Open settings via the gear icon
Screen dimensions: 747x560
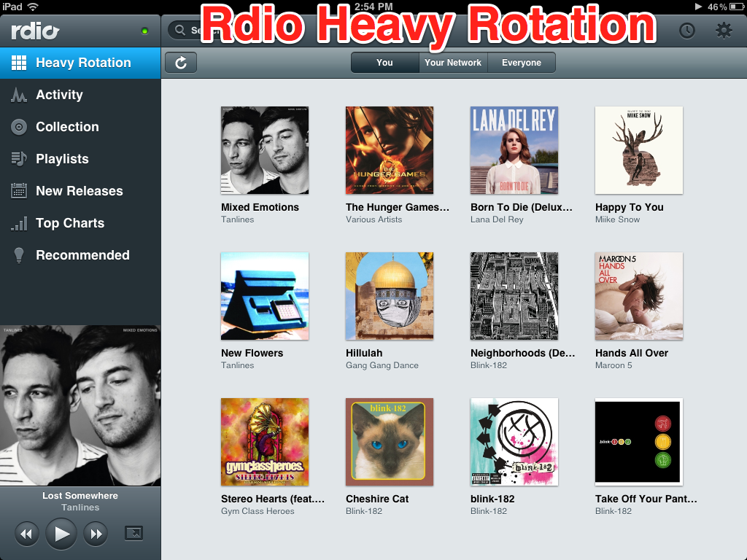click(x=724, y=31)
